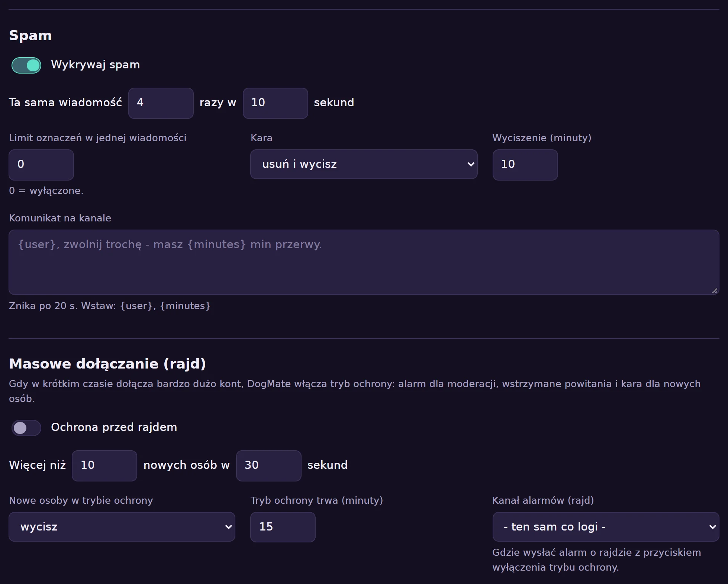
Task: Open the Nowe osoby w trybie ochrony dropdown
Action: click(x=122, y=527)
